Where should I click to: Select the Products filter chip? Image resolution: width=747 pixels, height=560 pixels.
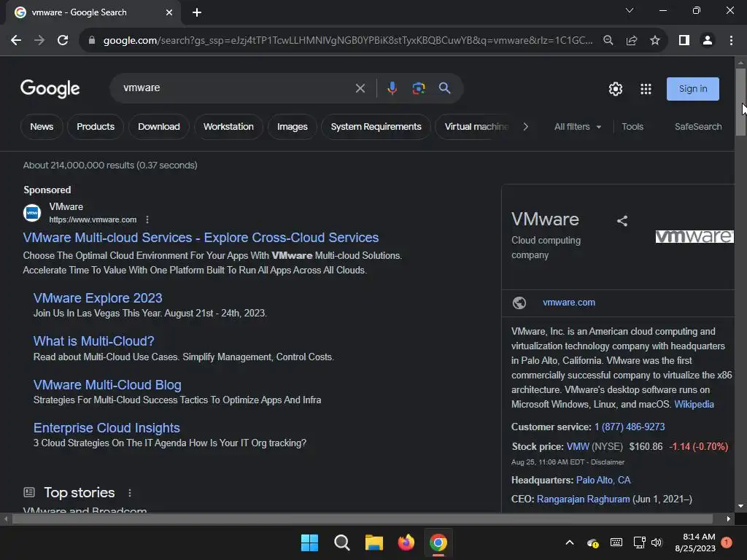coord(96,127)
